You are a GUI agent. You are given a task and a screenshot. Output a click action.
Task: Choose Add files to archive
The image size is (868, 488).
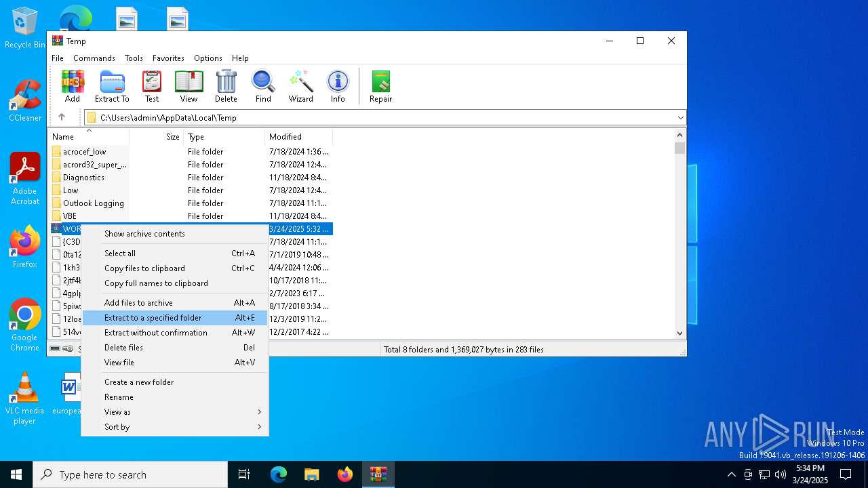pyautogui.click(x=175, y=303)
